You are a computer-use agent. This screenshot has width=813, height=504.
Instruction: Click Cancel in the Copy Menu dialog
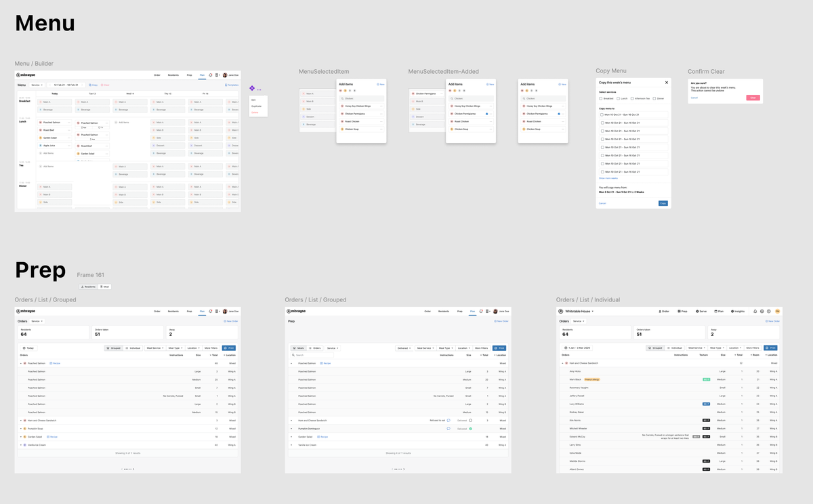(602, 203)
